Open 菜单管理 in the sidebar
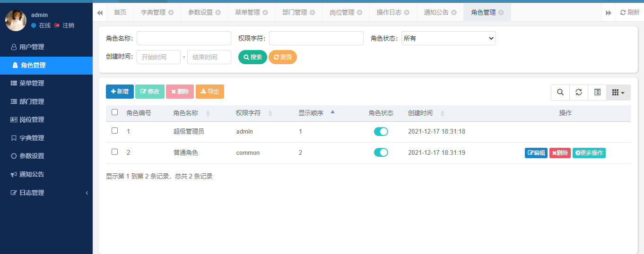The height and width of the screenshot is (254, 644). [46, 84]
